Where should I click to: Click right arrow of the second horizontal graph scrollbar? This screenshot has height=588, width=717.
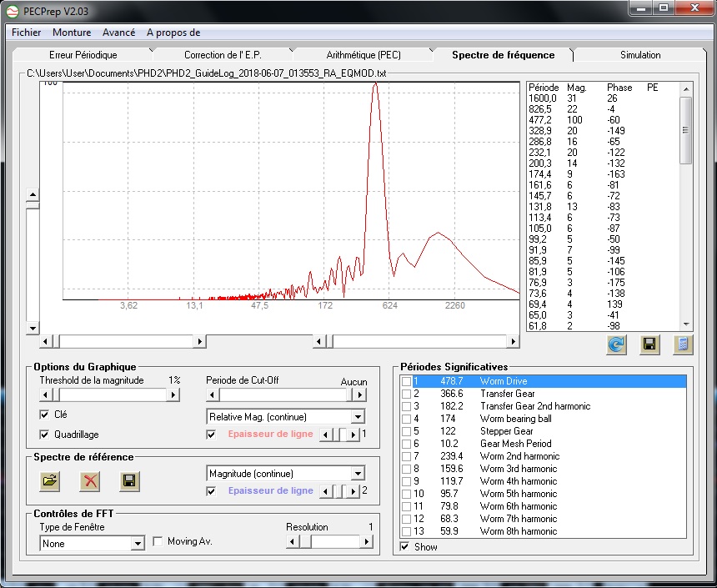[x=513, y=341]
